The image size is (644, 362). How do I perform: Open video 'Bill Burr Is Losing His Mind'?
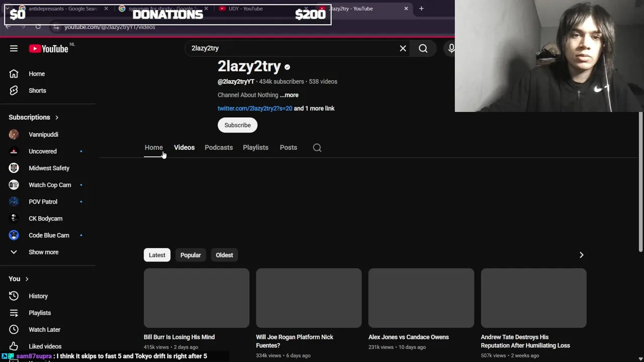point(179,337)
